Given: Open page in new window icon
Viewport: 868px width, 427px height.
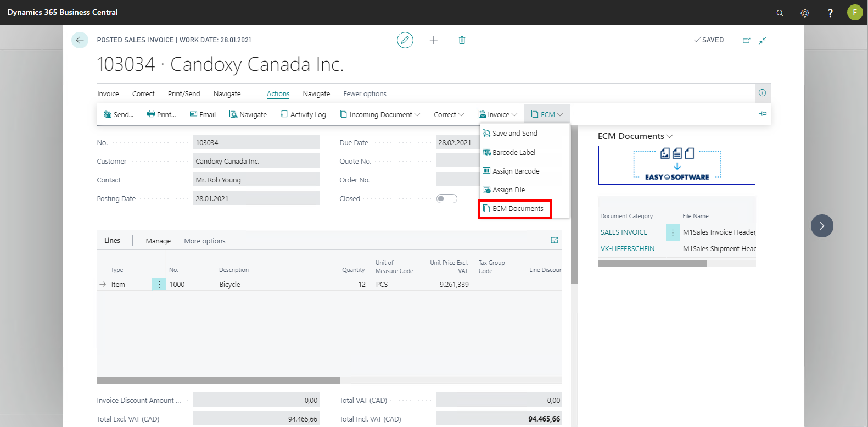Looking at the screenshot, I should click(x=746, y=40).
